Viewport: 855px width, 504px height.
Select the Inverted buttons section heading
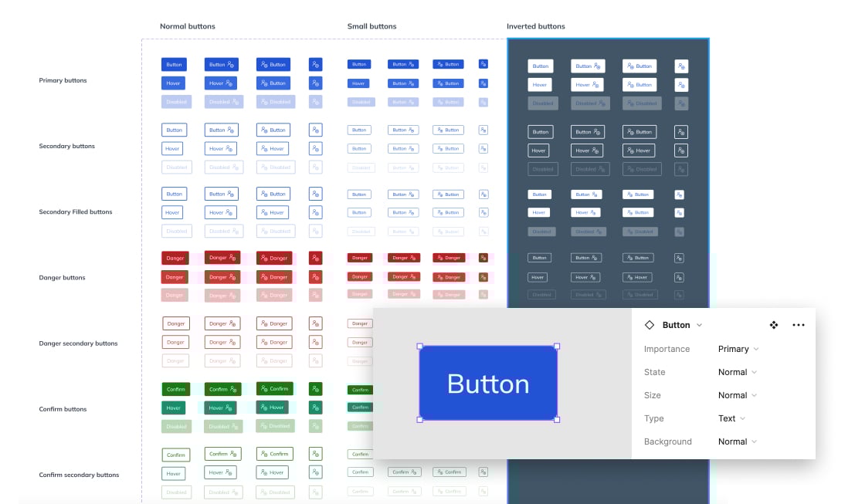(x=535, y=26)
